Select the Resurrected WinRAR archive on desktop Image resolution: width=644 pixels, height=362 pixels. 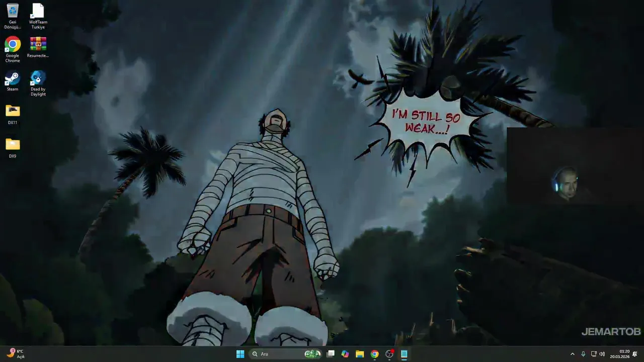coord(38,47)
